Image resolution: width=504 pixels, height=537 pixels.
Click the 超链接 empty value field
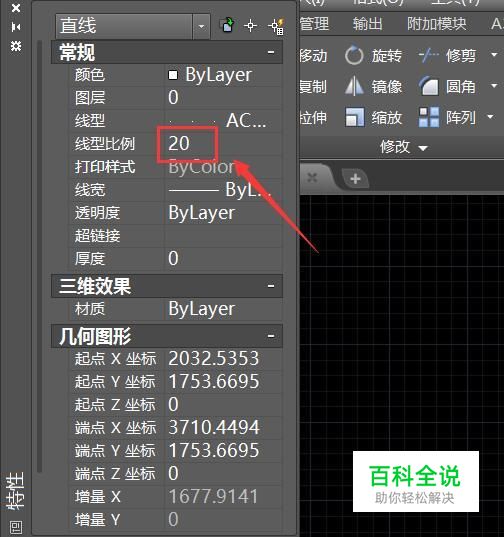coord(223,236)
